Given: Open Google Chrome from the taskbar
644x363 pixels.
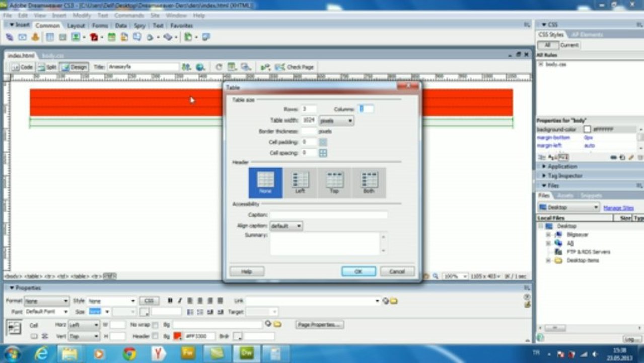Looking at the screenshot, I should 129,354.
